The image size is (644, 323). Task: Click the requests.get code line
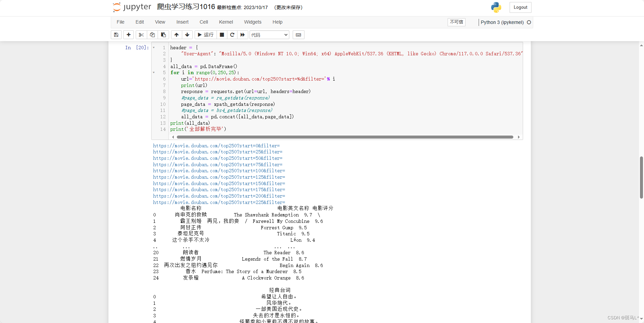[246, 91]
